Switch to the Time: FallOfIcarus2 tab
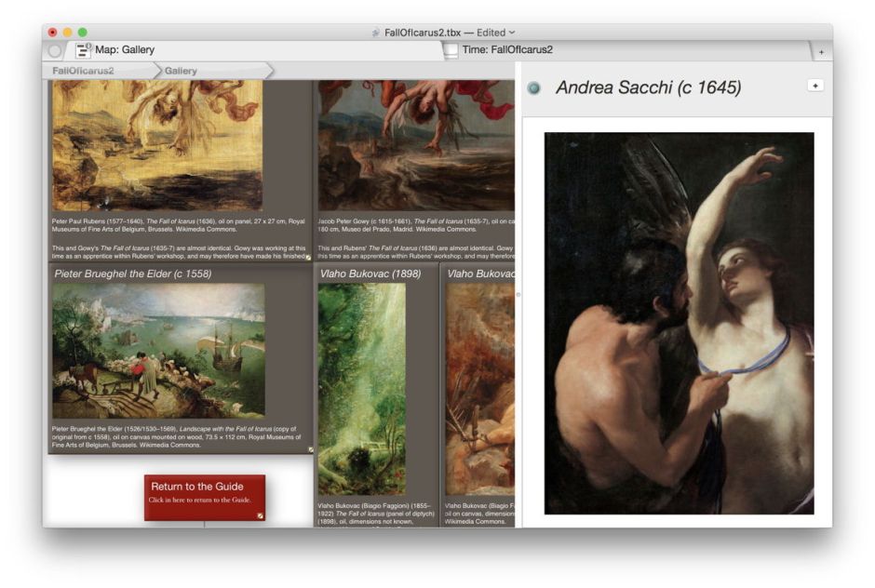 pyautogui.click(x=507, y=50)
